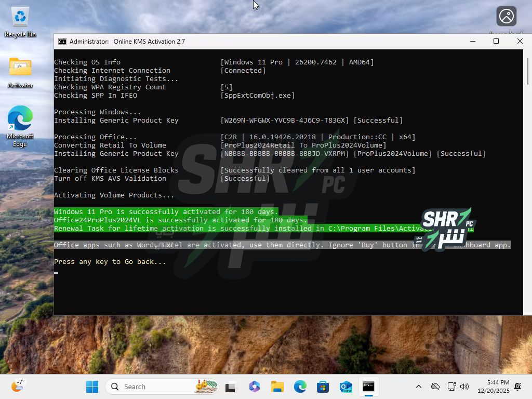Click the desktop spotlight icon at top right
The height and width of the screenshot is (399, 532).
point(506,16)
